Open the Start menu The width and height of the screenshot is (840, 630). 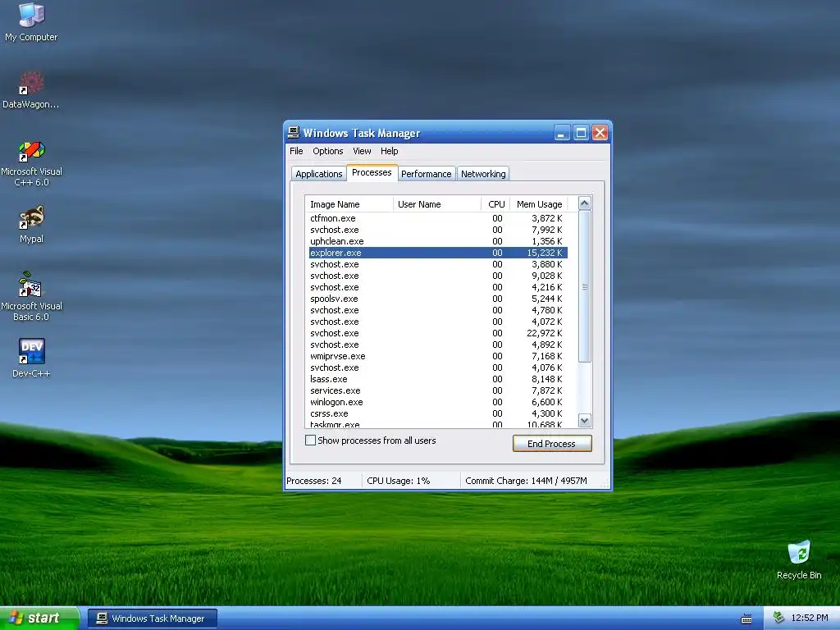point(39,619)
